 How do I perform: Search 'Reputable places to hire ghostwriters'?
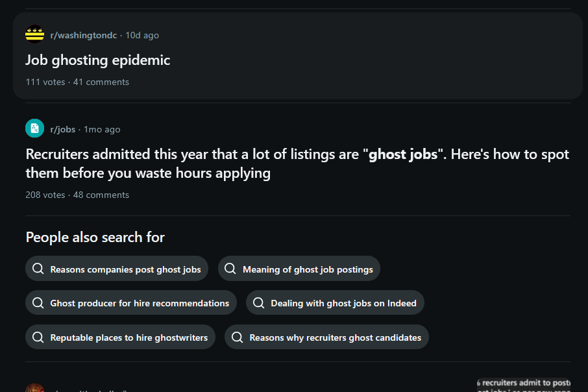120,337
